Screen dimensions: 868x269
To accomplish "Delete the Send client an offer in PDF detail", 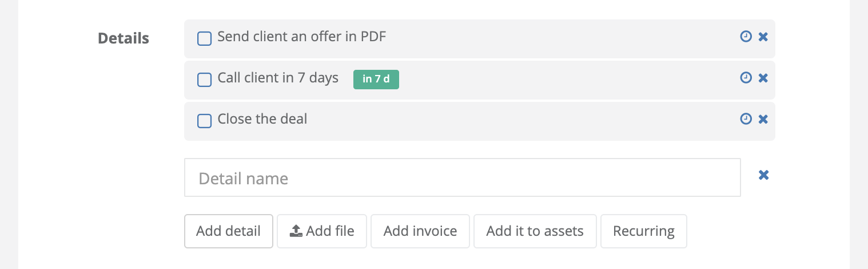I will (763, 37).
